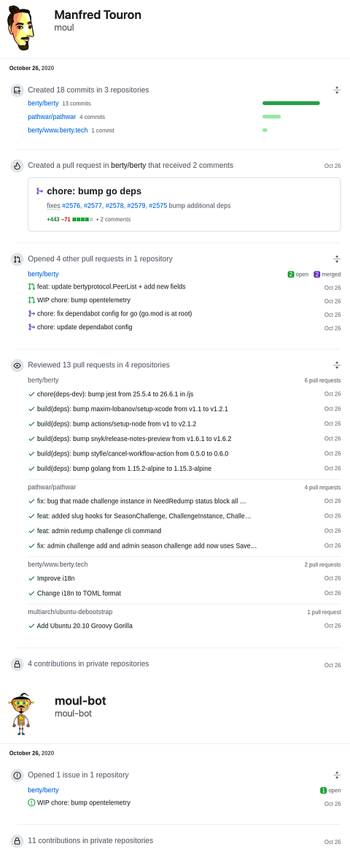Click the eye icon beside Reviewed 13 pull requests
The height and width of the screenshot is (868, 350).
coord(17,365)
